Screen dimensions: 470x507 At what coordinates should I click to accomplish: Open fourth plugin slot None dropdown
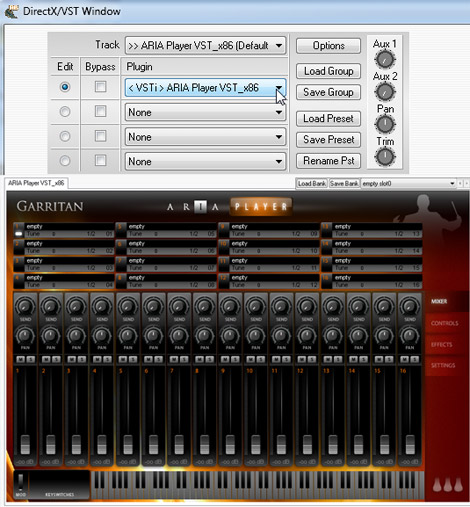coord(205,162)
